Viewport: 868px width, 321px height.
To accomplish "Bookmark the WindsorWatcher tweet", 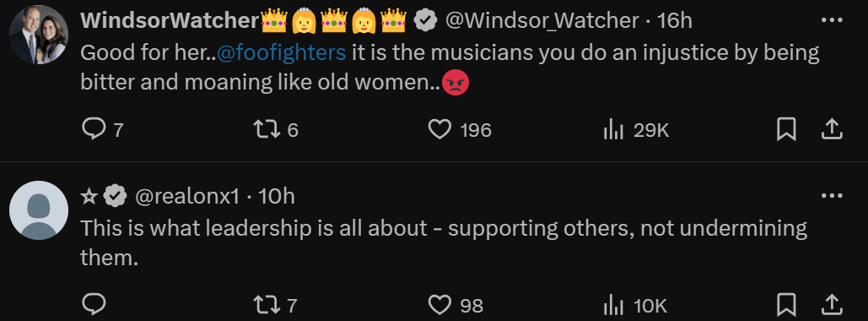I will (x=787, y=130).
